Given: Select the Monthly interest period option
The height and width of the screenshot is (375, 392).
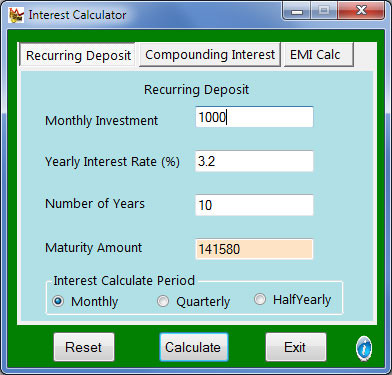Looking at the screenshot, I should tap(58, 301).
